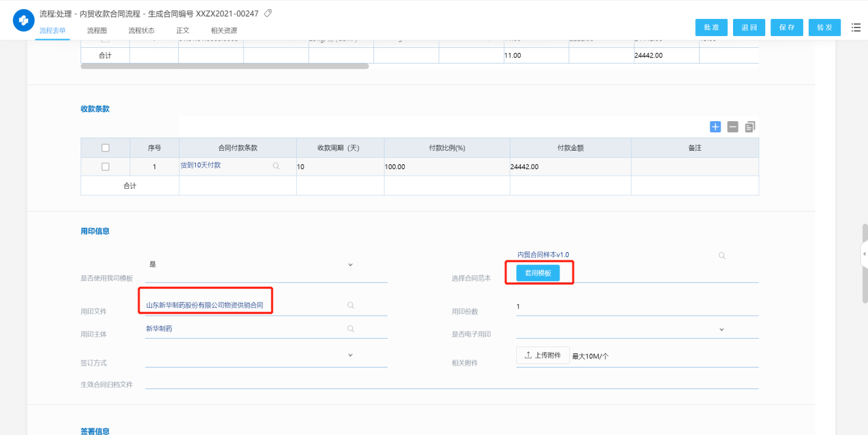This screenshot has height=435, width=868.
Task: Tick the header checkbox in the 收款条款 table
Action: pyautogui.click(x=105, y=148)
